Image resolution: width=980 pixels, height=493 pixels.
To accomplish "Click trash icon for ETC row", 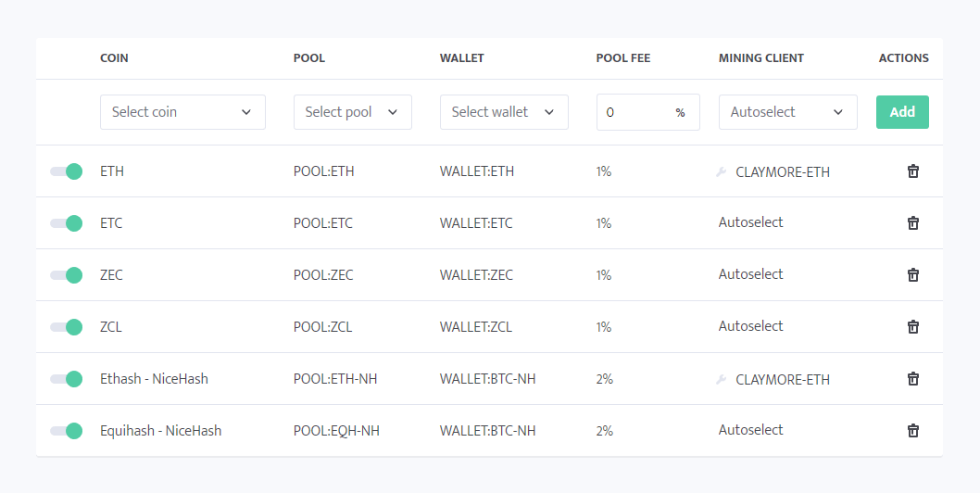I will pos(913,223).
